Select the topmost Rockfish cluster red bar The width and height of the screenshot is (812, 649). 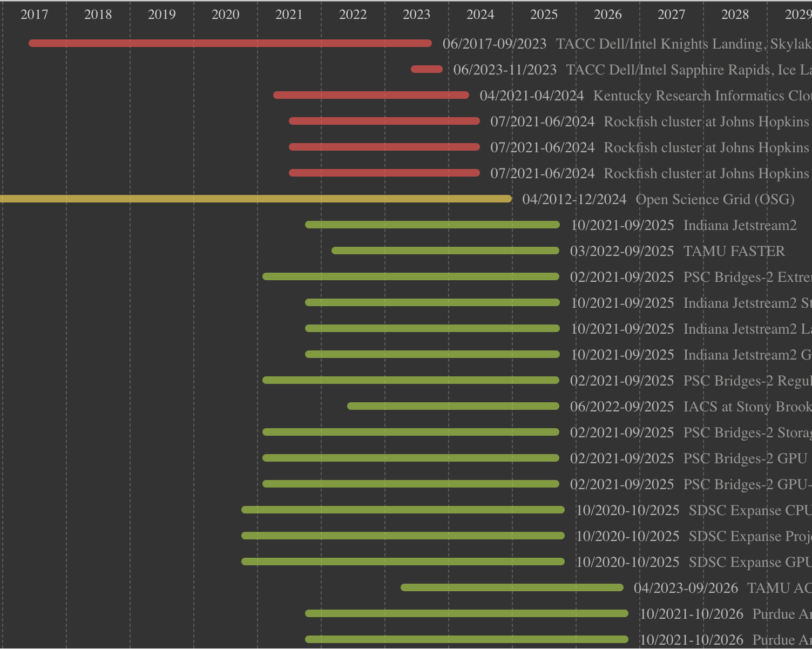click(384, 121)
